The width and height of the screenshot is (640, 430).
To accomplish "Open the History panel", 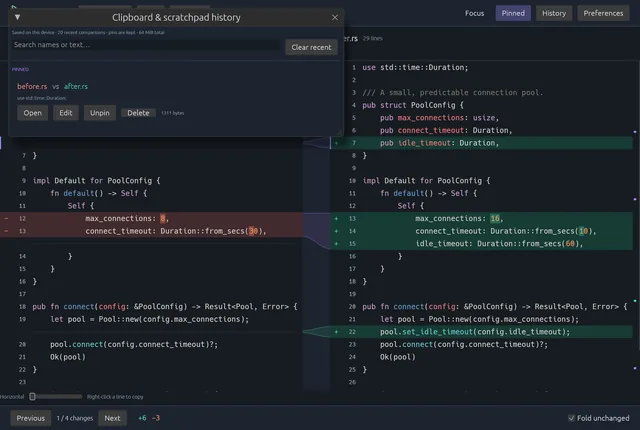I will 554,13.
